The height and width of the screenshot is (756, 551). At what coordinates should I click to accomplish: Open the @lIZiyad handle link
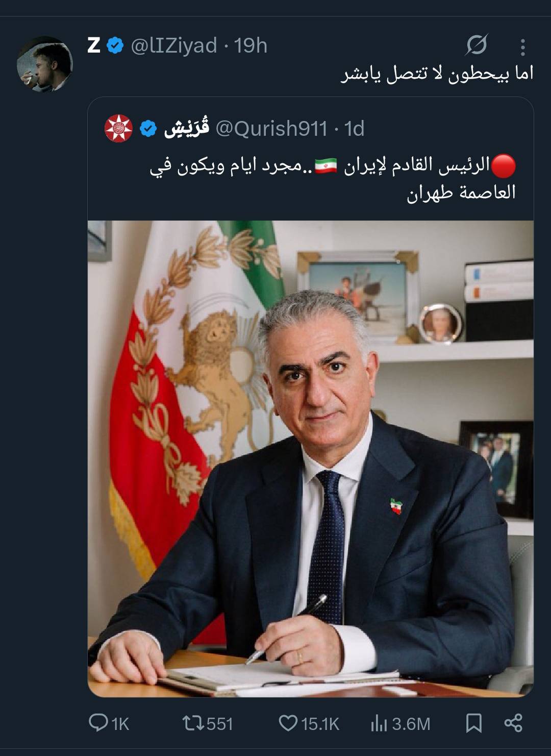click(x=174, y=45)
